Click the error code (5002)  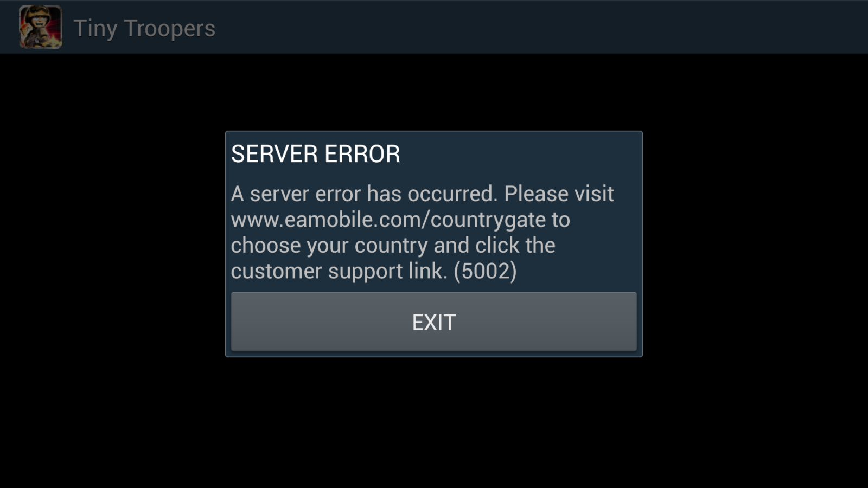click(x=485, y=271)
